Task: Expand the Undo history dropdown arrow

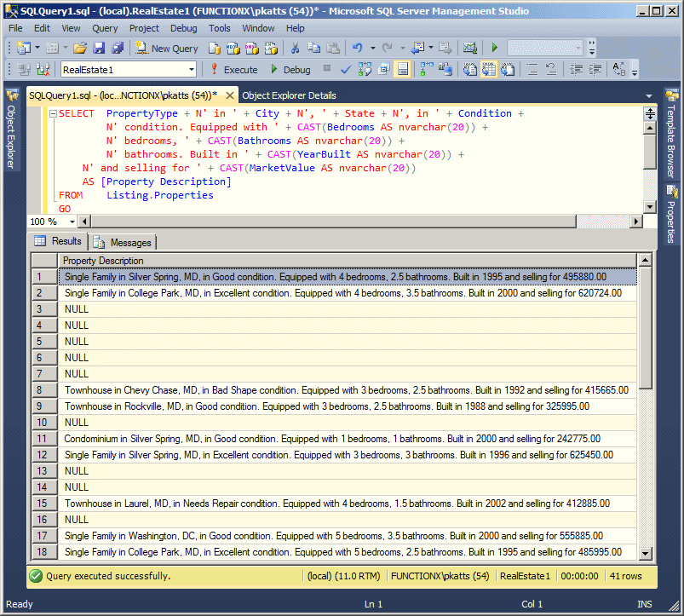Action: pyautogui.click(x=372, y=48)
